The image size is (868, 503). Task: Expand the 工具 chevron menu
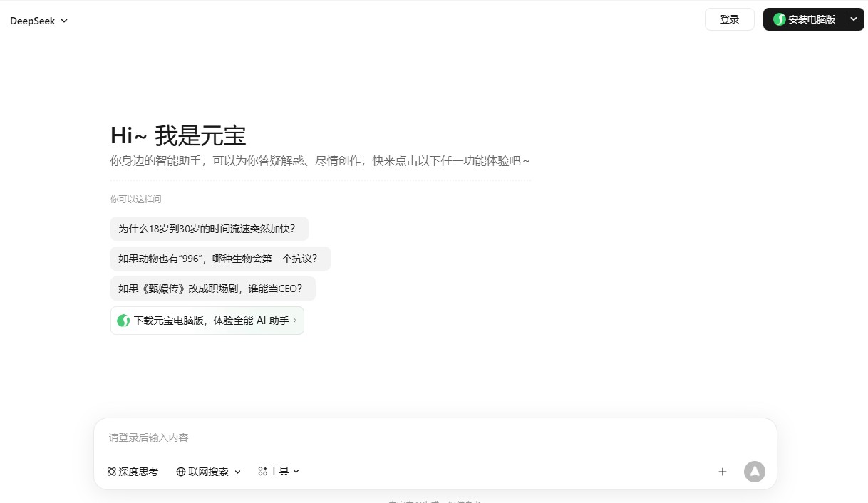click(296, 472)
